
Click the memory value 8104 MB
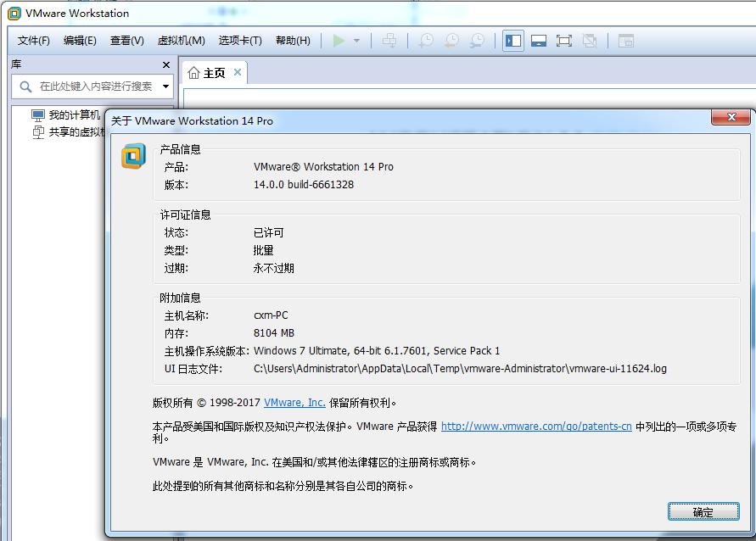[274, 333]
